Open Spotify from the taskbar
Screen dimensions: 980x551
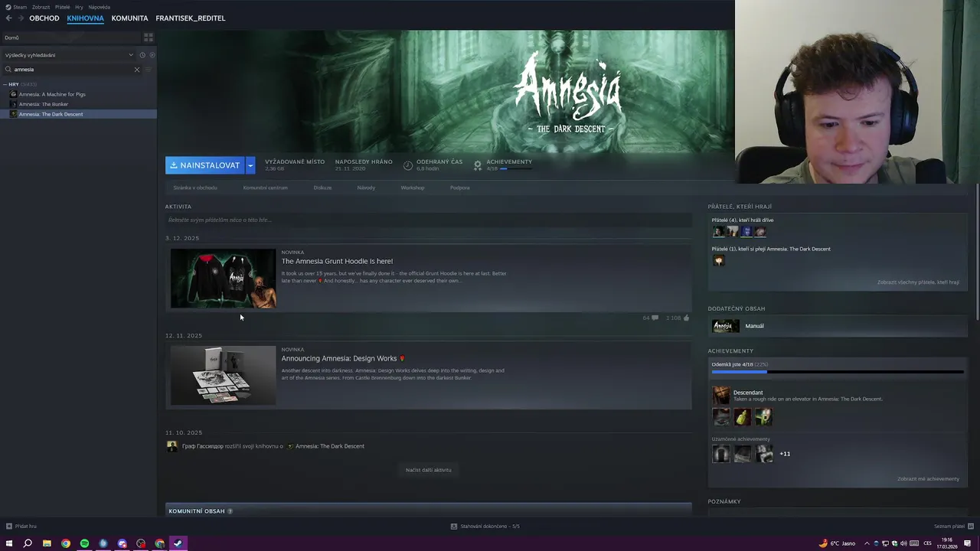pyautogui.click(x=84, y=543)
